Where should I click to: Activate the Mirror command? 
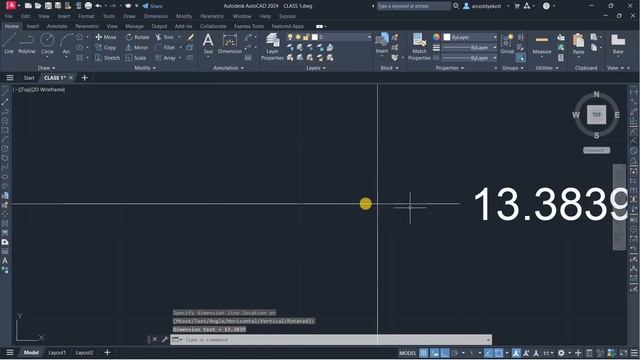[136, 47]
